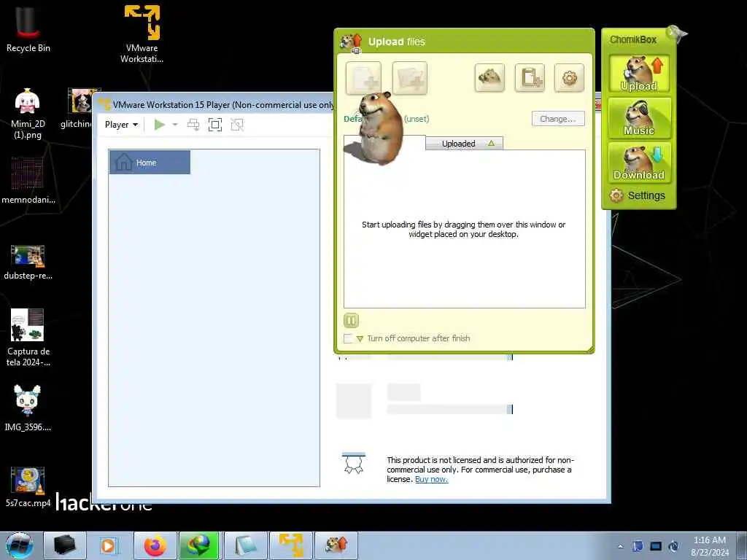Viewport: 747px width, 560px height.
Task: Click the media player icon in taskbar
Action: (109, 545)
